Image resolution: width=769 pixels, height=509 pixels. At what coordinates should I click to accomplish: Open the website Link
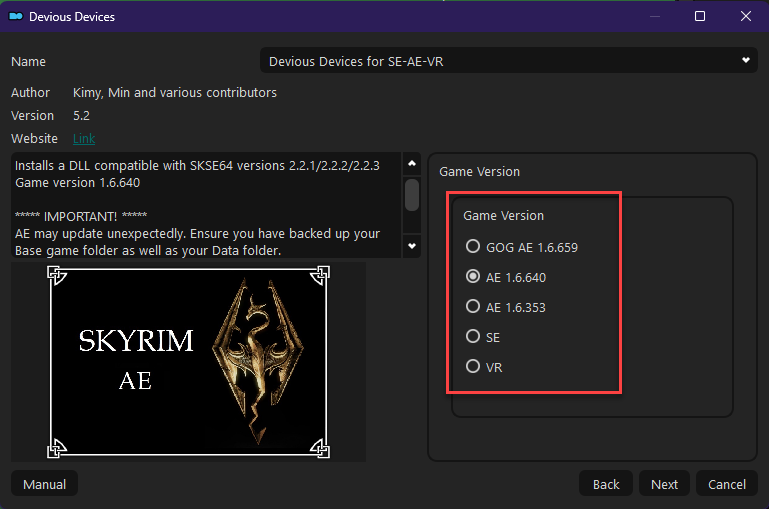tap(84, 139)
